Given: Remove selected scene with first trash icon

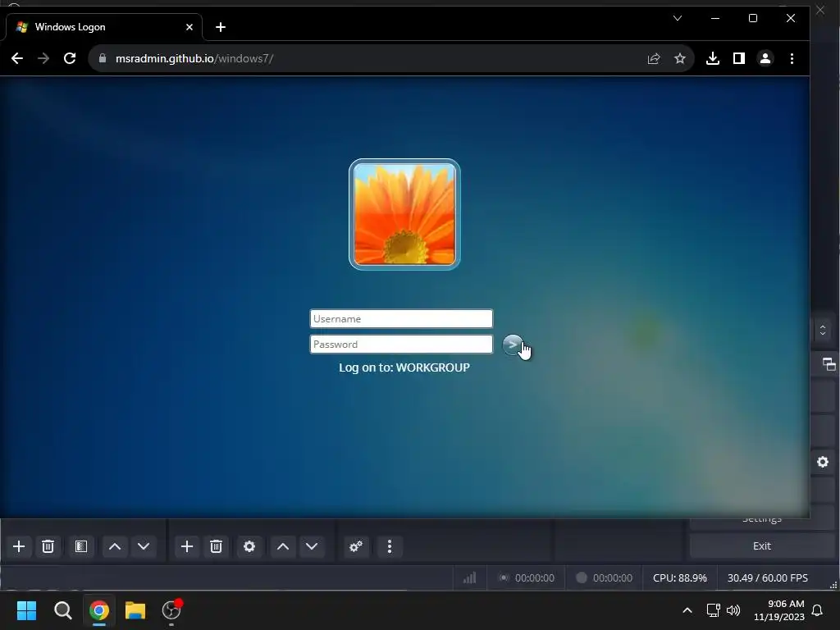Looking at the screenshot, I should coord(48,546).
